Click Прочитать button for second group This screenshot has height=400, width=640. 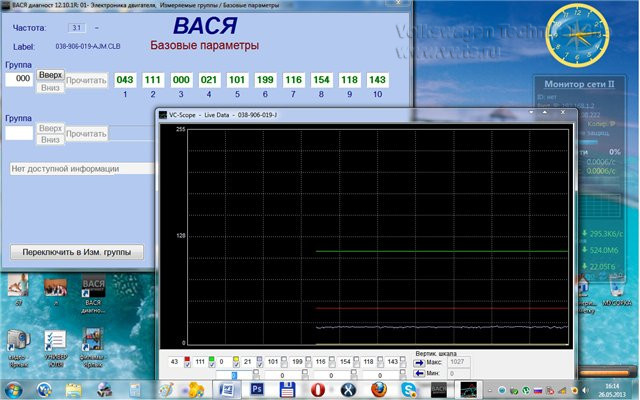pyautogui.click(x=86, y=134)
